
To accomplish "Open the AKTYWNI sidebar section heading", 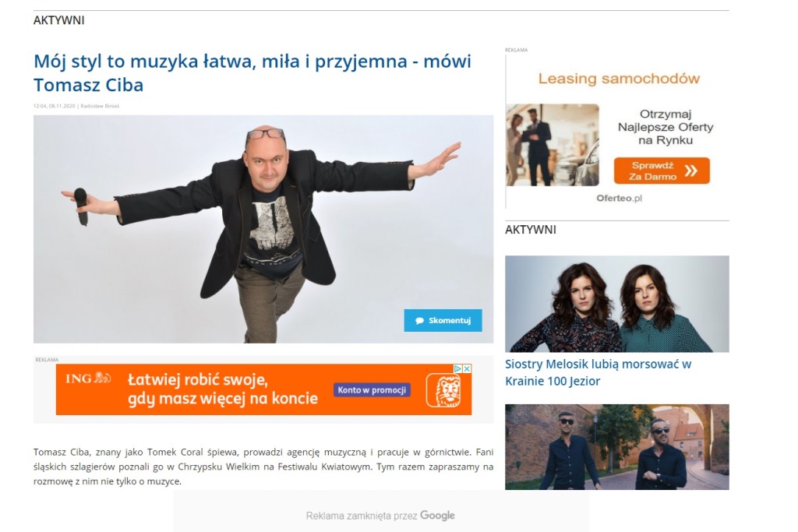I will point(530,230).
